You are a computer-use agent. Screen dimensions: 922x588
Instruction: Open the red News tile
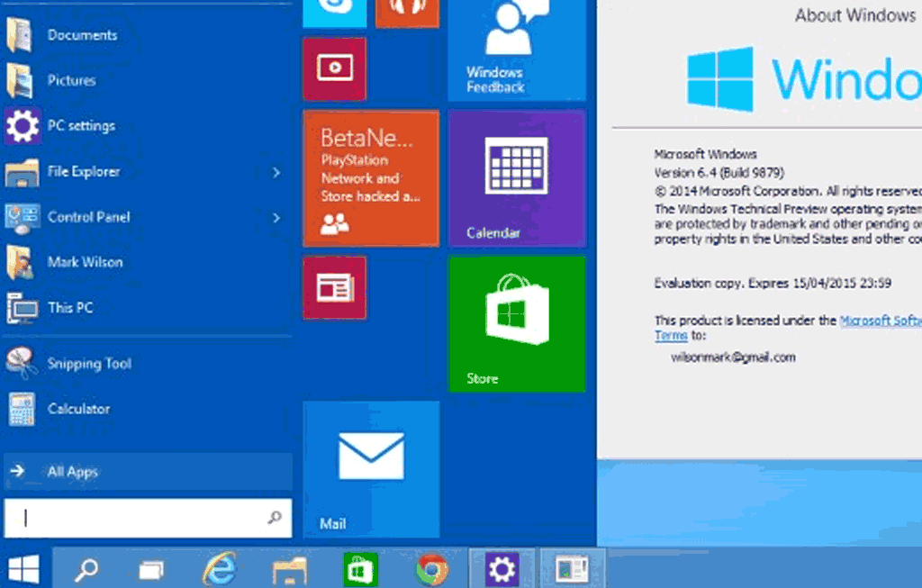335,287
